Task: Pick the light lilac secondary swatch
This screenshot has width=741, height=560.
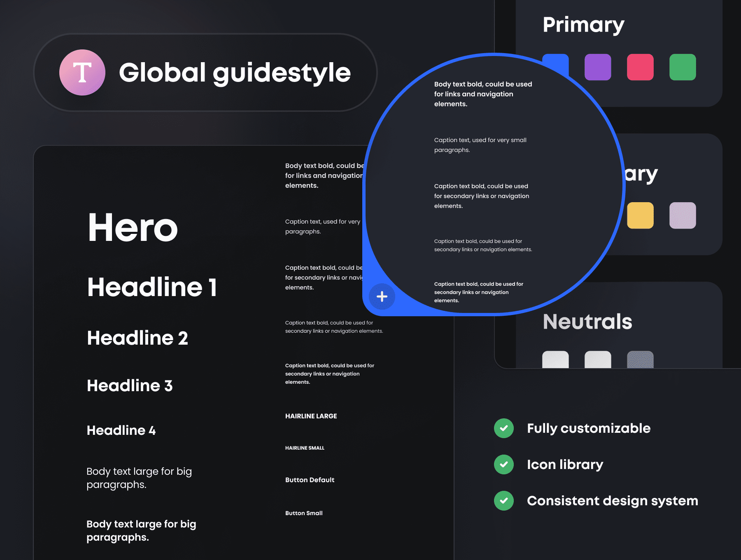Action: (x=683, y=215)
